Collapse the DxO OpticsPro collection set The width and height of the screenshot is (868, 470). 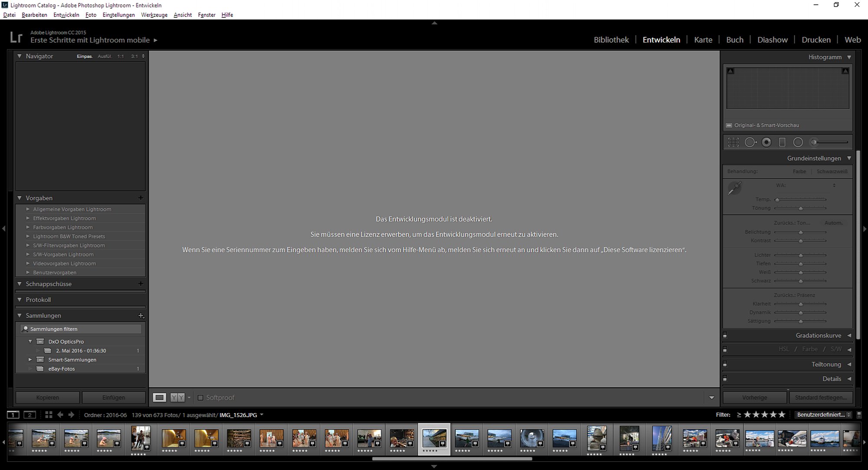[x=30, y=342]
